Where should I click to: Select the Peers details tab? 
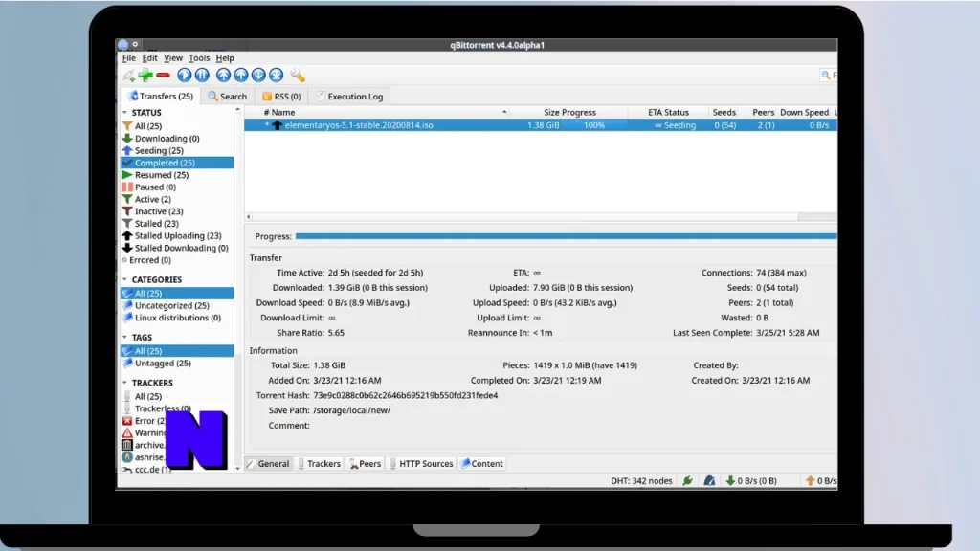click(365, 464)
